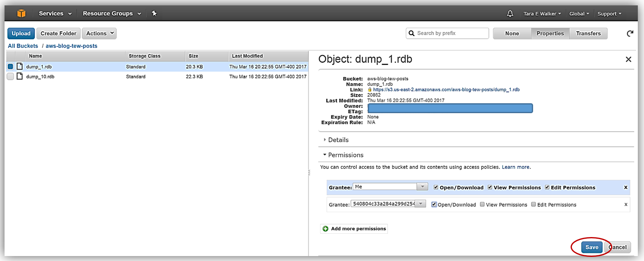Select the dump_10.rdb checkbox
Image resolution: width=644 pixels, height=261 pixels.
point(10,76)
